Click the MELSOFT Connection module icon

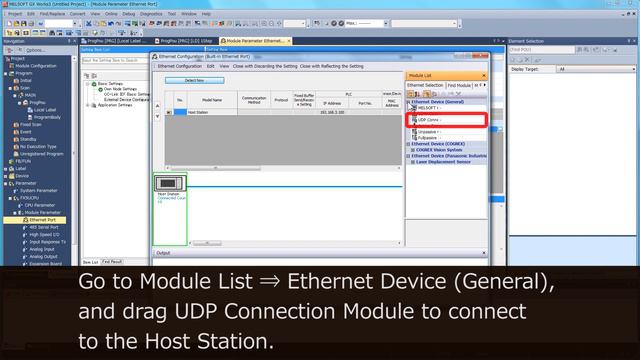pyautogui.click(x=414, y=108)
